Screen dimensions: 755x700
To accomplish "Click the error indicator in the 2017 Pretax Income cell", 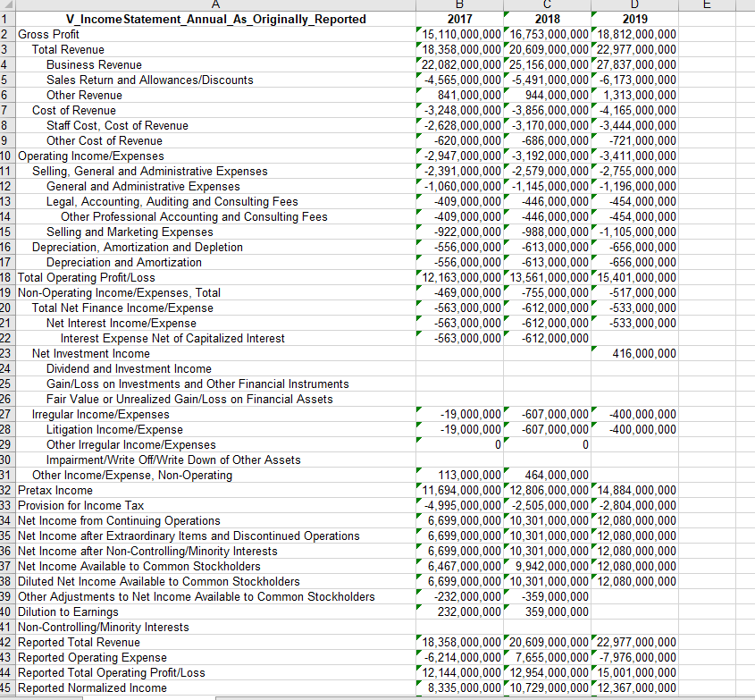I will [418, 487].
